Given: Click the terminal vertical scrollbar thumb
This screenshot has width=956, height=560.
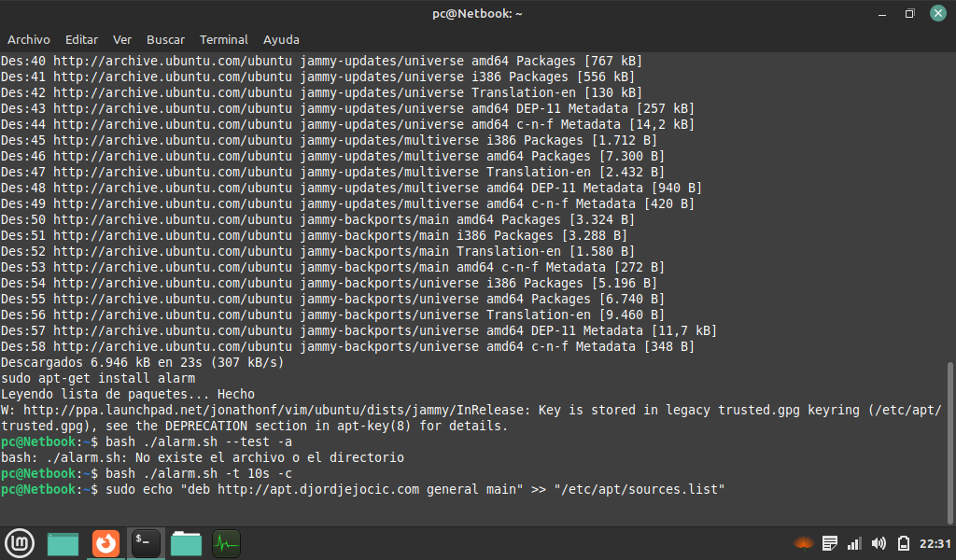Looking at the screenshot, I should tap(949, 441).
